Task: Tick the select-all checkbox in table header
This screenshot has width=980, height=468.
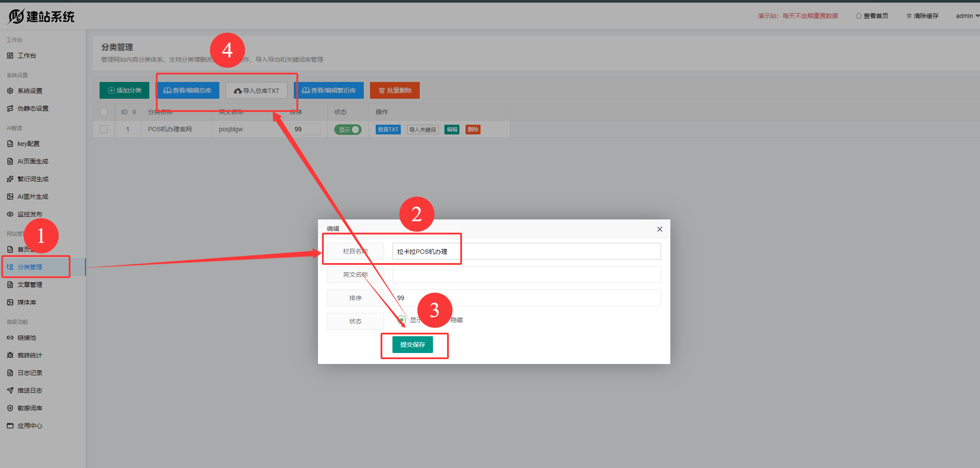Action: pos(104,112)
